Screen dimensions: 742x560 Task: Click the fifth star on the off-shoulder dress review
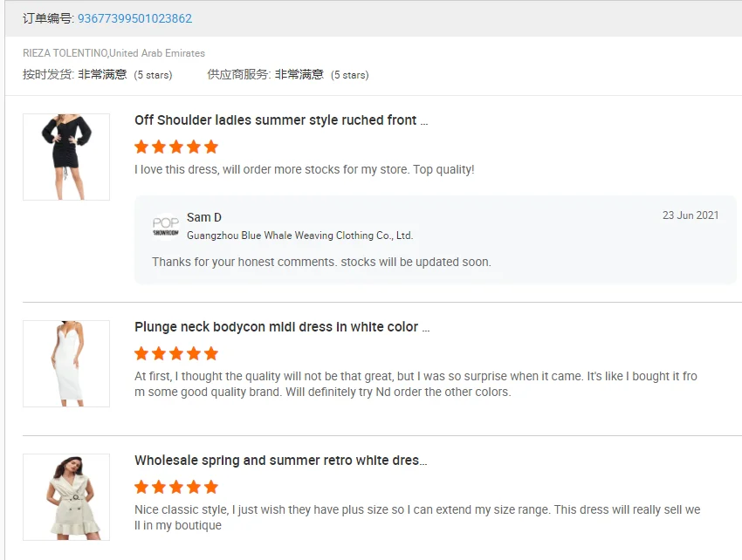tap(211, 147)
